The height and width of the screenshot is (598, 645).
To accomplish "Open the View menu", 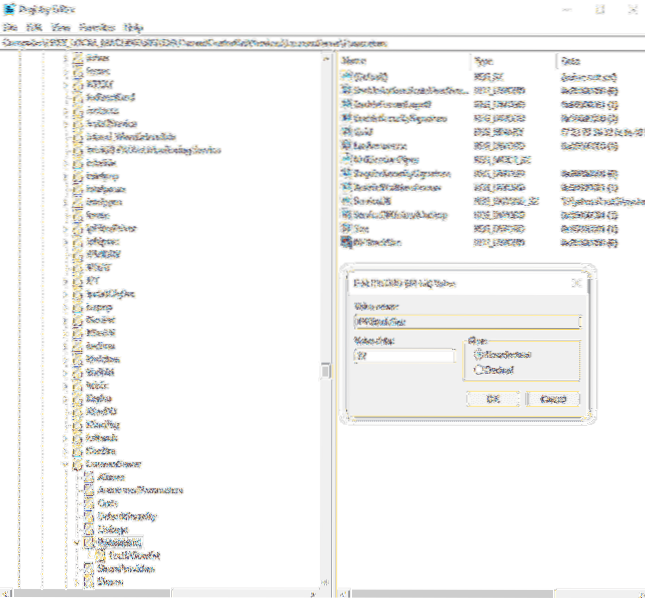I will tap(62, 26).
